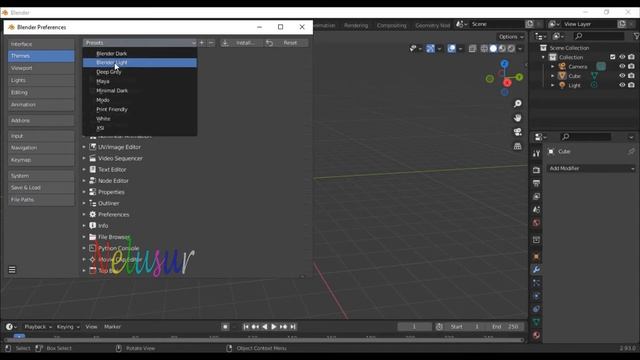Open the Tool properties tab
The image size is (640, 360).
pyautogui.click(x=536, y=153)
